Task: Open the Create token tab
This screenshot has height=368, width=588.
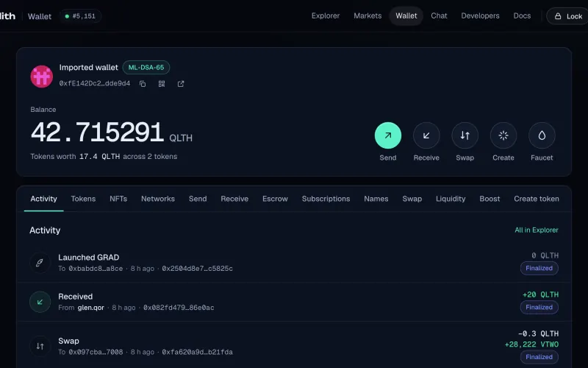Action: (537, 199)
